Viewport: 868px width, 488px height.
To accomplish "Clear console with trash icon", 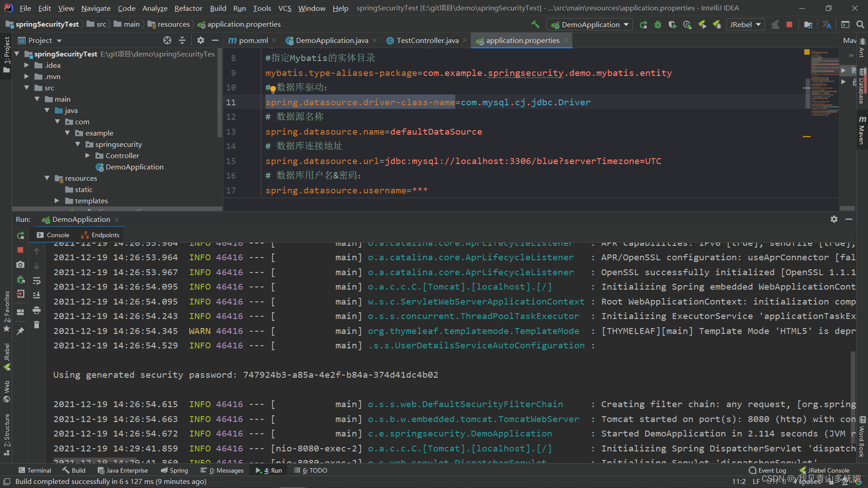I will coord(37,325).
